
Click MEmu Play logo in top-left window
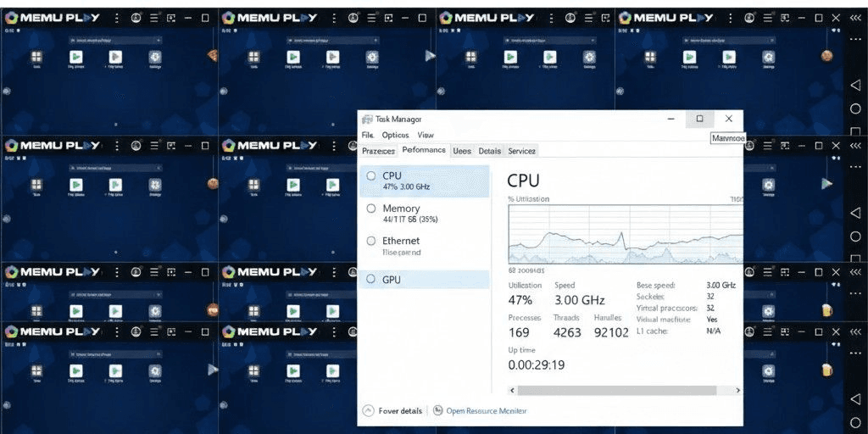(x=53, y=18)
